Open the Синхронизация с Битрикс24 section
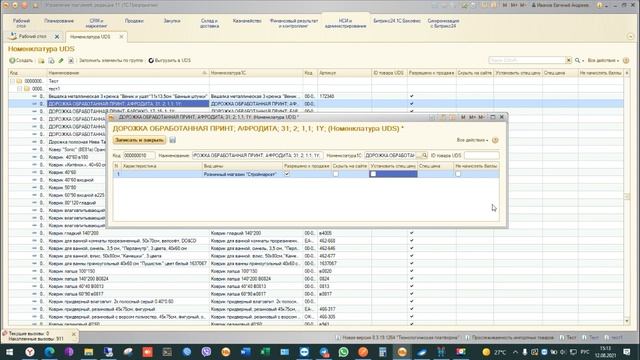The image size is (640, 360). pos(444,23)
